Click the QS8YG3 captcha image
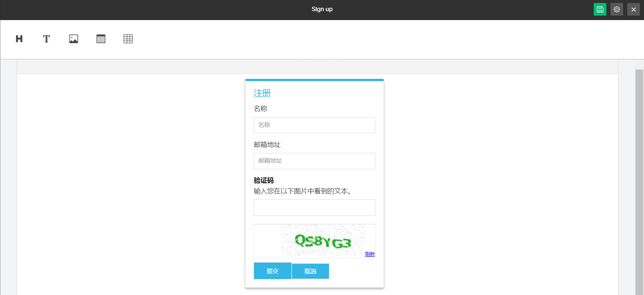Screen dimensions: 644x295 323,241
